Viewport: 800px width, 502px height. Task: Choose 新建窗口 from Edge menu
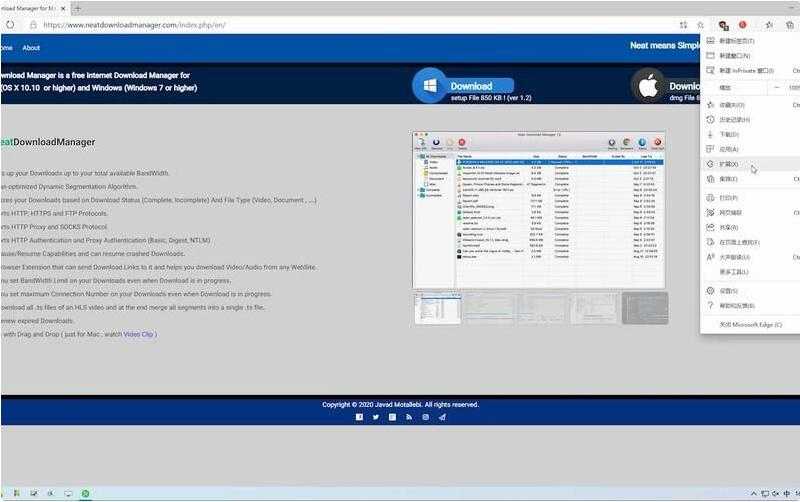pos(751,56)
